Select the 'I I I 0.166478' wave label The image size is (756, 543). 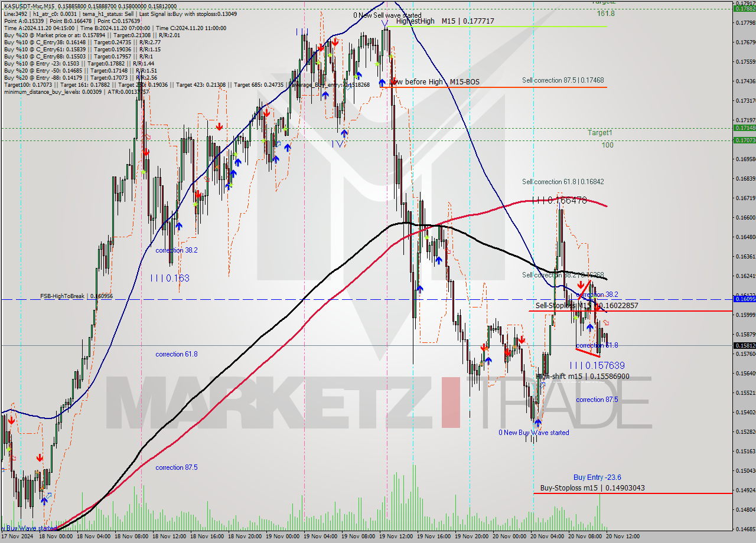559,201
